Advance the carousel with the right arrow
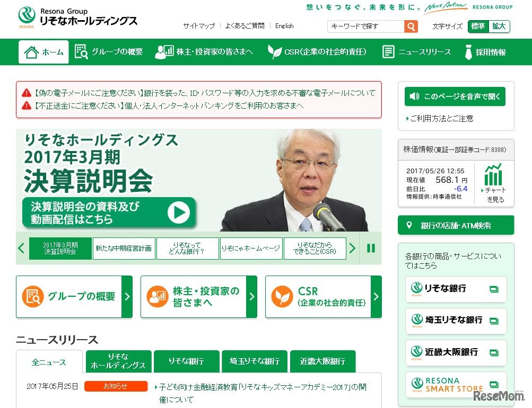This screenshot has height=408, width=532. click(x=353, y=247)
